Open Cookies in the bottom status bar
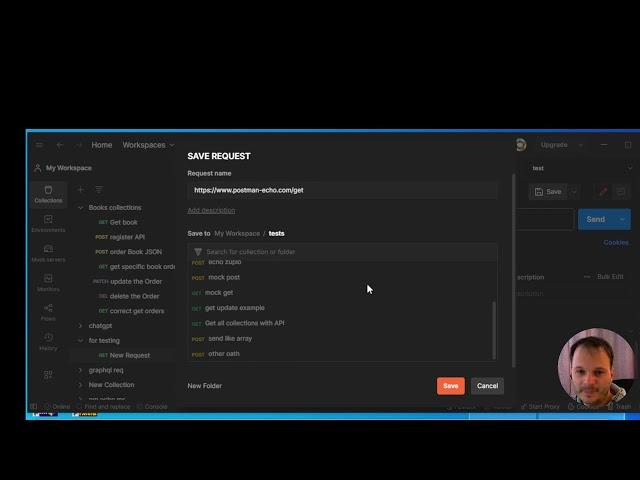The image size is (640, 480). click(x=583, y=407)
